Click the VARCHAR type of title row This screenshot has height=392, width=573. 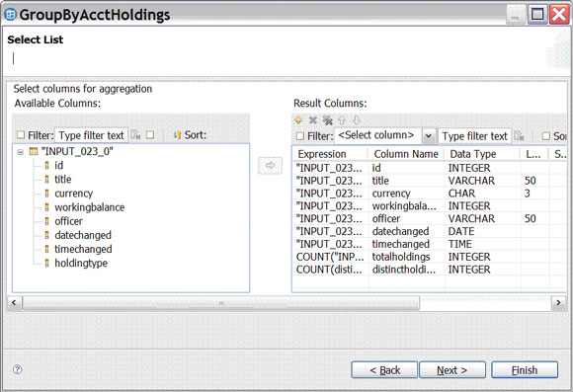[471, 181]
